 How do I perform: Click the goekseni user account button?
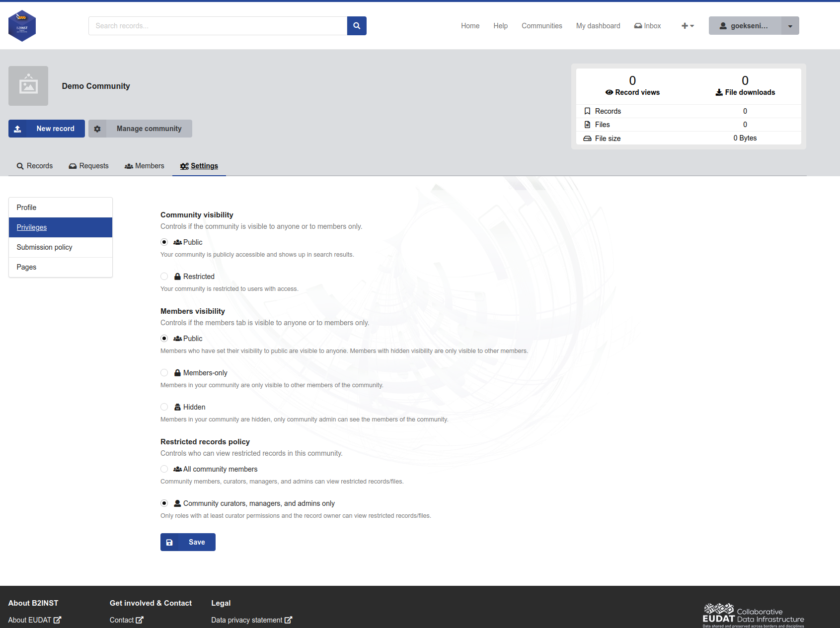click(745, 26)
